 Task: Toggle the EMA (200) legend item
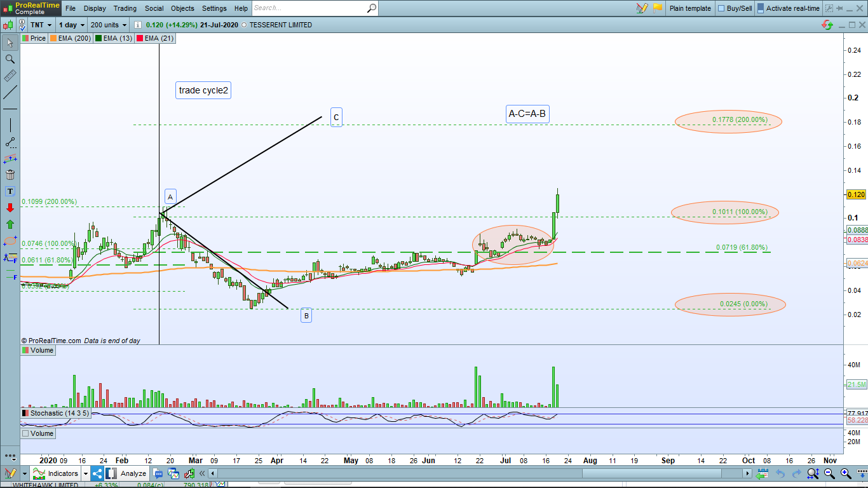coord(71,38)
